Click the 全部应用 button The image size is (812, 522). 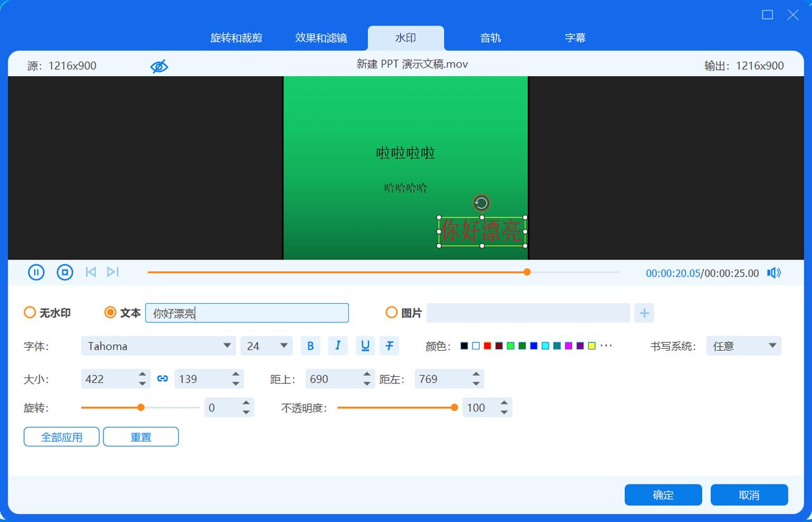coord(61,436)
